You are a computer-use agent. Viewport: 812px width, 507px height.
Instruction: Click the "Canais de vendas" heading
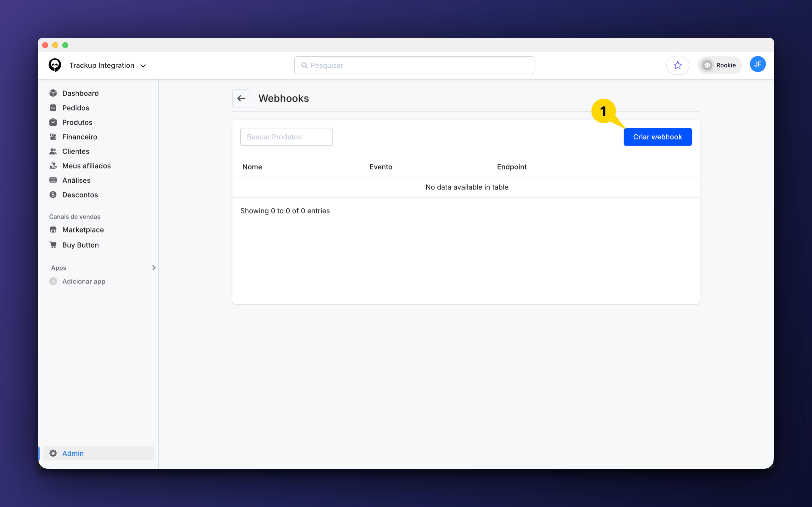click(75, 216)
